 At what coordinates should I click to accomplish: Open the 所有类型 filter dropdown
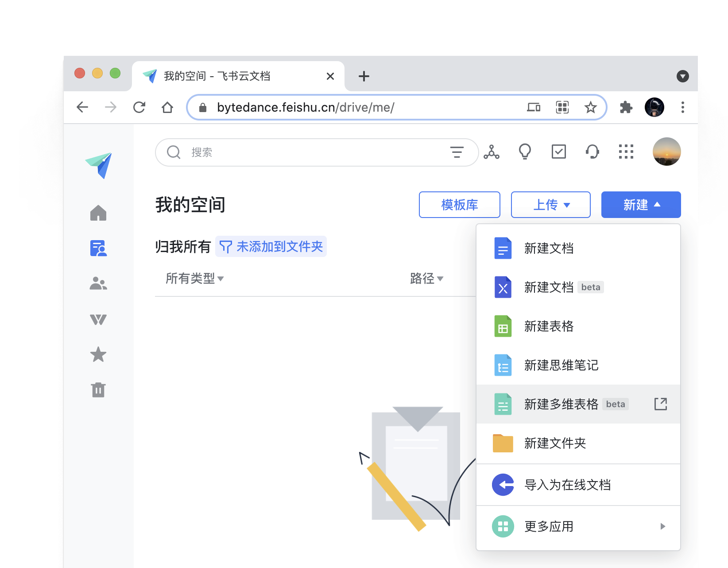[194, 279]
